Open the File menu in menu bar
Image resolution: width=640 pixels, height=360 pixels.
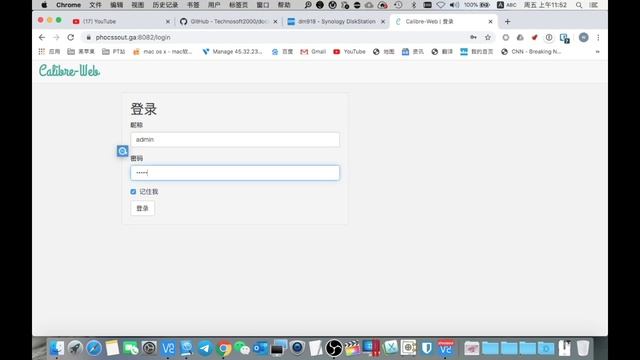tap(95, 5)
